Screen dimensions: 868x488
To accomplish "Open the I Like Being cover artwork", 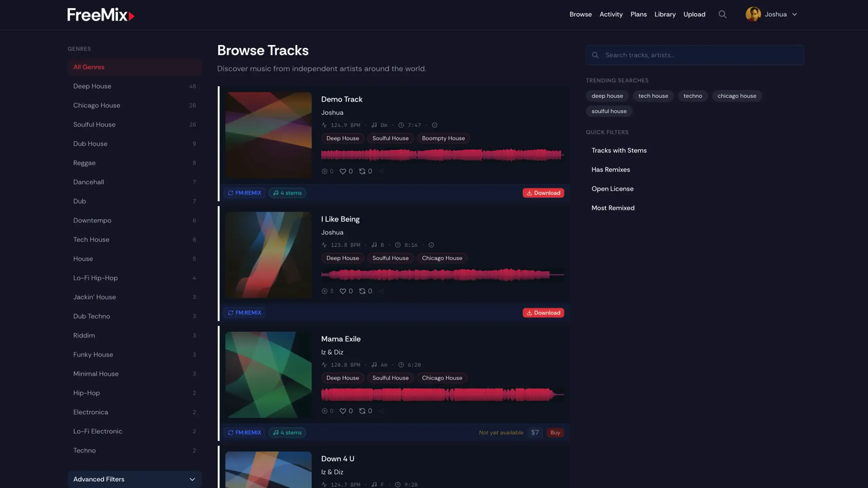I will coord(268,255).
